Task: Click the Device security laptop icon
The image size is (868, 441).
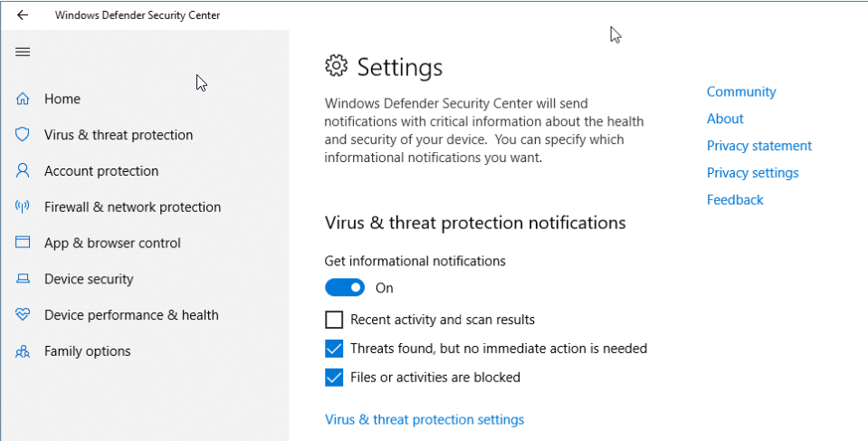Action: [23, 279]
